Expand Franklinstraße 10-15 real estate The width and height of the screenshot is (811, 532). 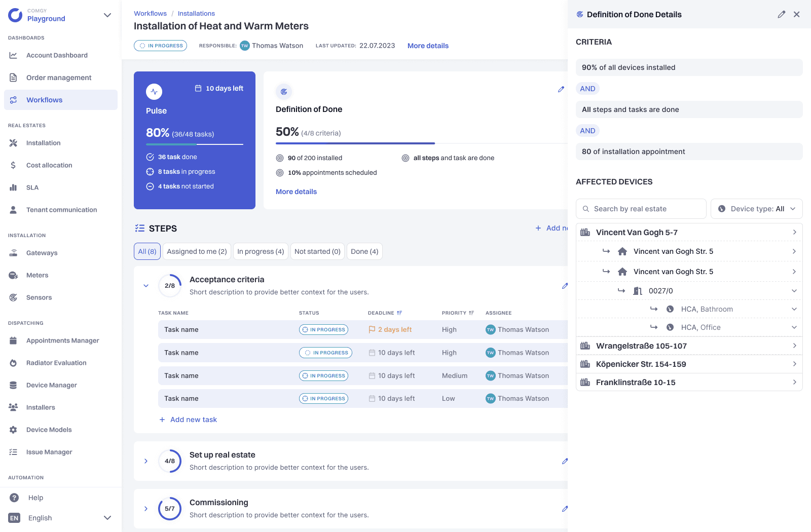794,382
